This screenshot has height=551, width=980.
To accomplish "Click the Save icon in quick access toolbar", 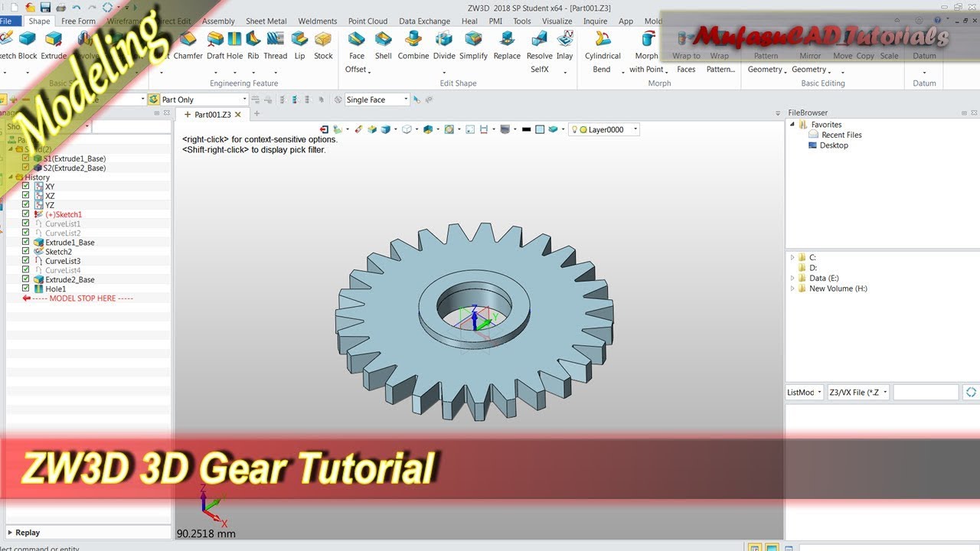I will (x=45, y=7).
